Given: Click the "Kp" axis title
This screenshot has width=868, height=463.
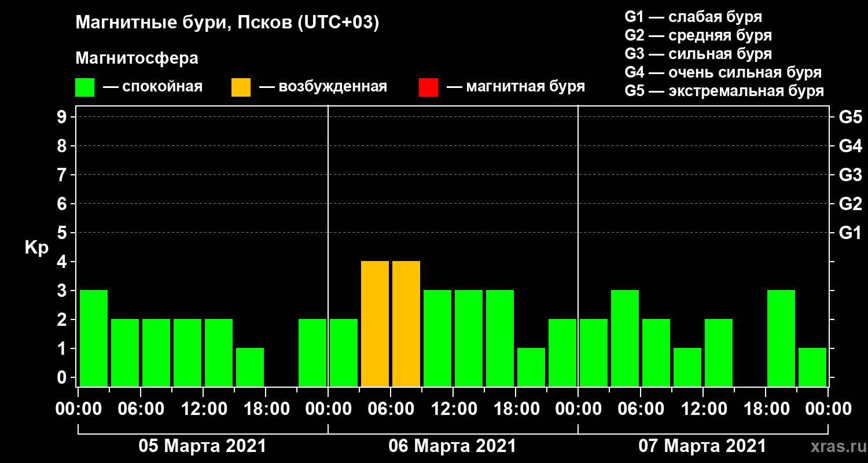Looking at the screenshot, I should (36, 247).
